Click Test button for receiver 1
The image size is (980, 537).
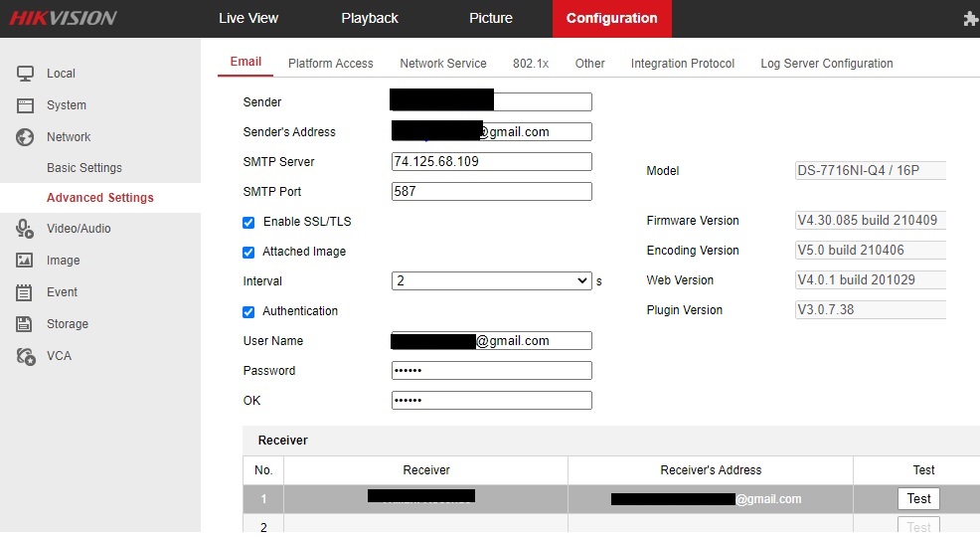918,499
